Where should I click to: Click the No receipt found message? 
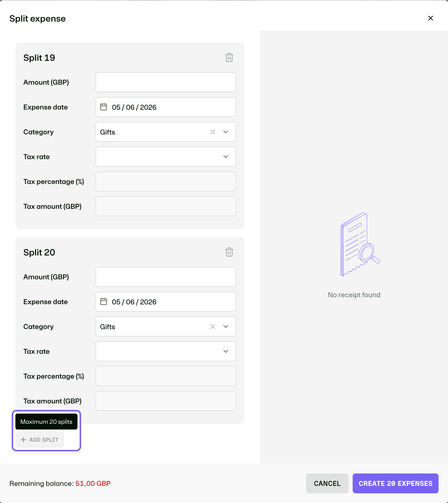click(x=354, y=295)
